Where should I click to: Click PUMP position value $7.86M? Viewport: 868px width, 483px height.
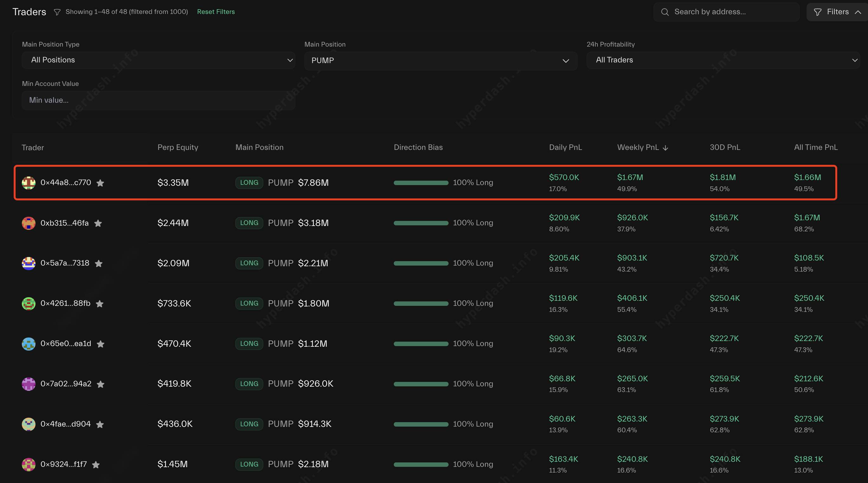(x=313, y=183)
